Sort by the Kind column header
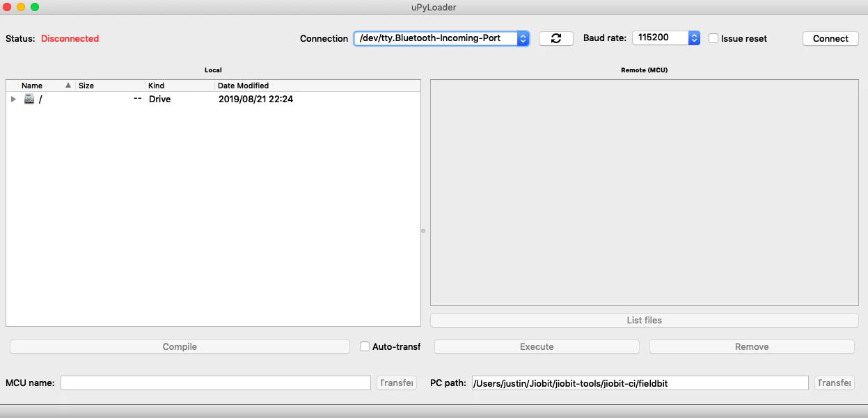 pos(180,86)
